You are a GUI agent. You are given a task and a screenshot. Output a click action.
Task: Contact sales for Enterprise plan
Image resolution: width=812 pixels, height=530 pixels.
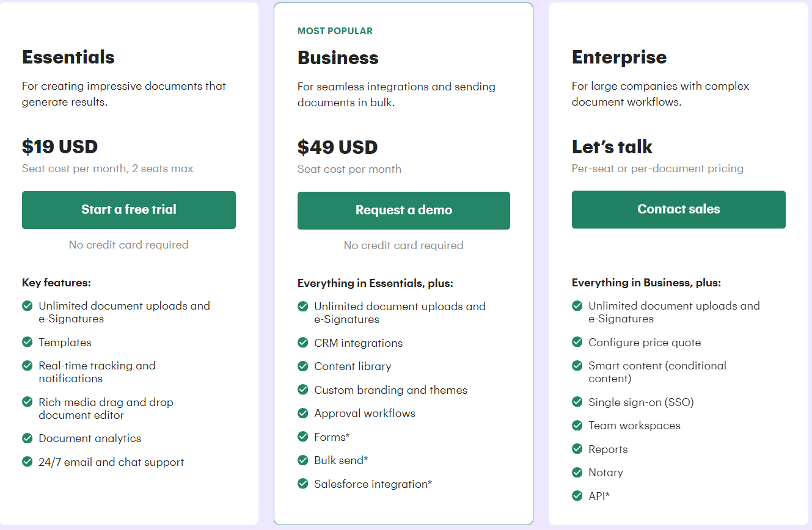coord(679,209)
